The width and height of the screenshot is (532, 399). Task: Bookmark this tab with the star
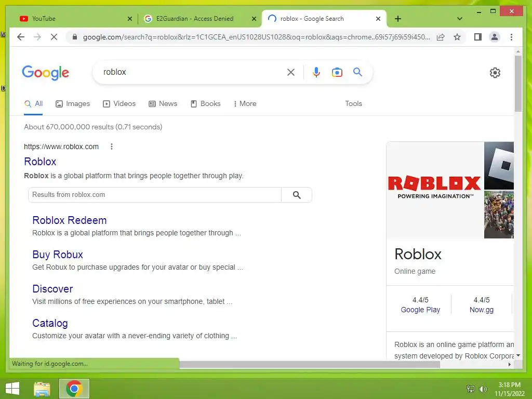(457, 37)
